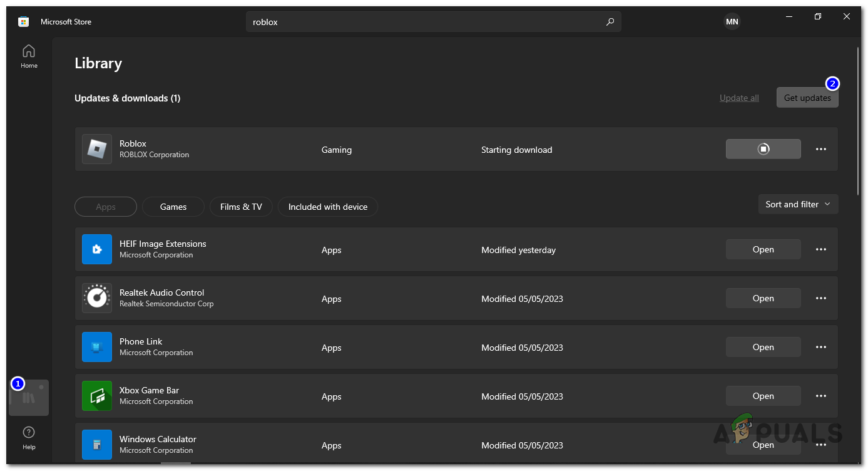This screenshot has height=471, width=868.
Task: Open the Sort and filter dropdown
Action: [x=798, y=204]
